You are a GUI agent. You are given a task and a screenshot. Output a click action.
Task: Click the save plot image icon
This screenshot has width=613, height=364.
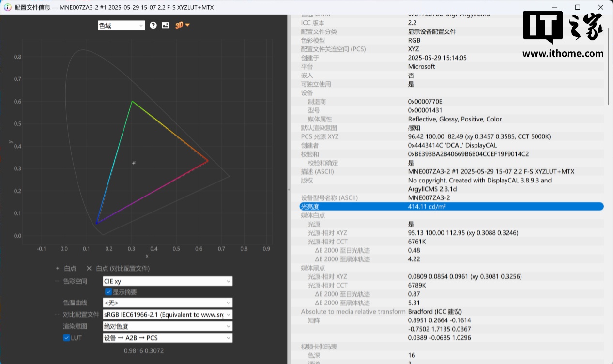[165, 25]
